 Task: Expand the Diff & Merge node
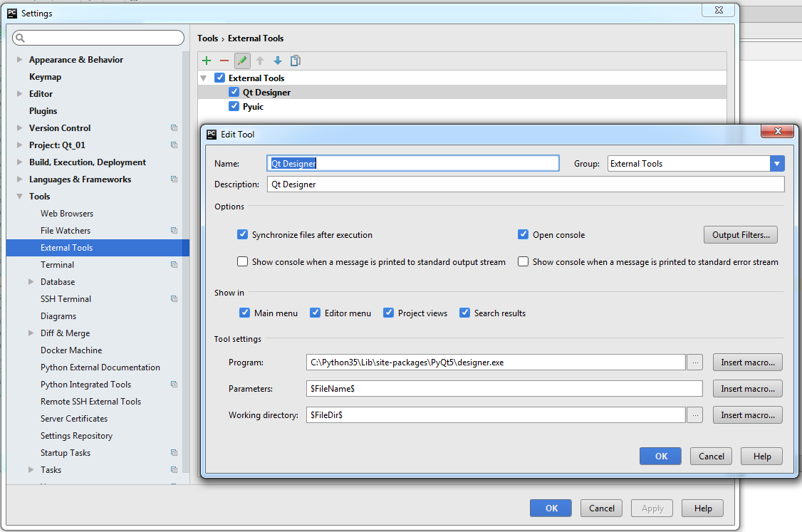(31, 333)
